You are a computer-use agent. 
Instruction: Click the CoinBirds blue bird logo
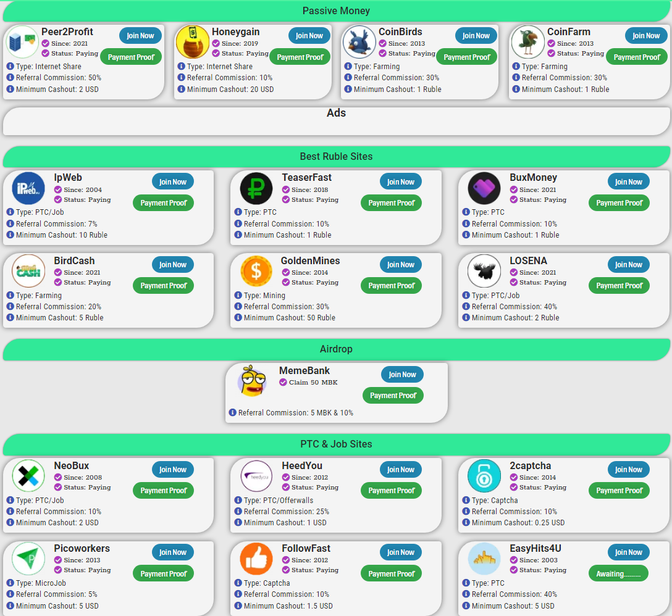(359, 42)
